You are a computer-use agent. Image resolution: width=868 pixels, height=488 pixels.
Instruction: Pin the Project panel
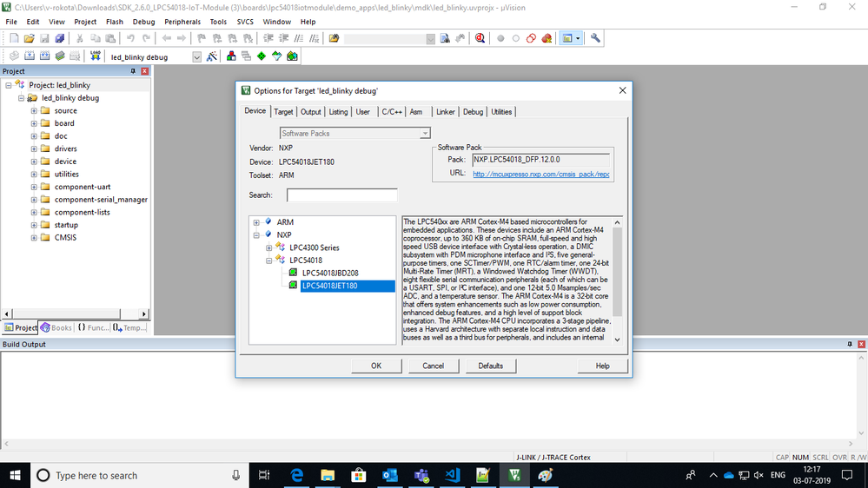[x=133, y=71]
